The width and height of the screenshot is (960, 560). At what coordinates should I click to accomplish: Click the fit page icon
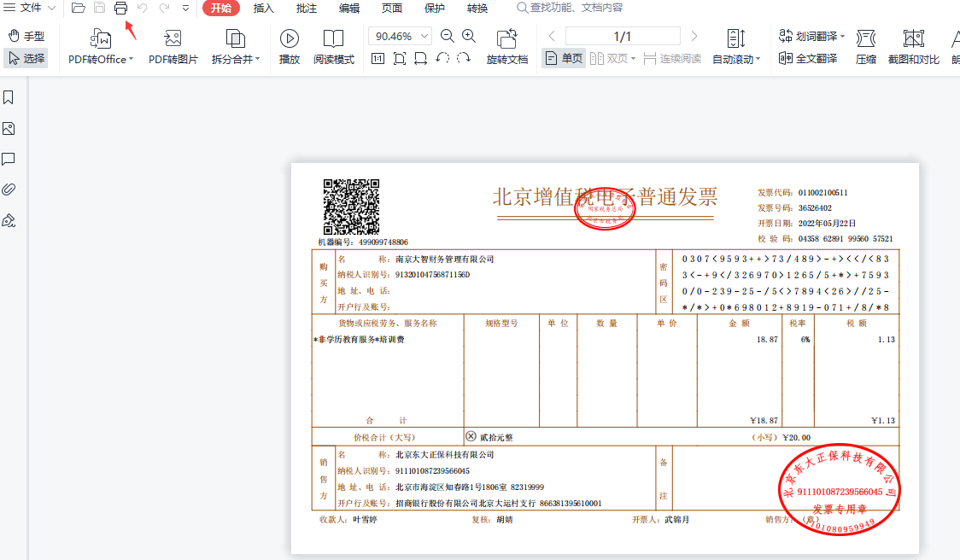(x=400, y=59)
